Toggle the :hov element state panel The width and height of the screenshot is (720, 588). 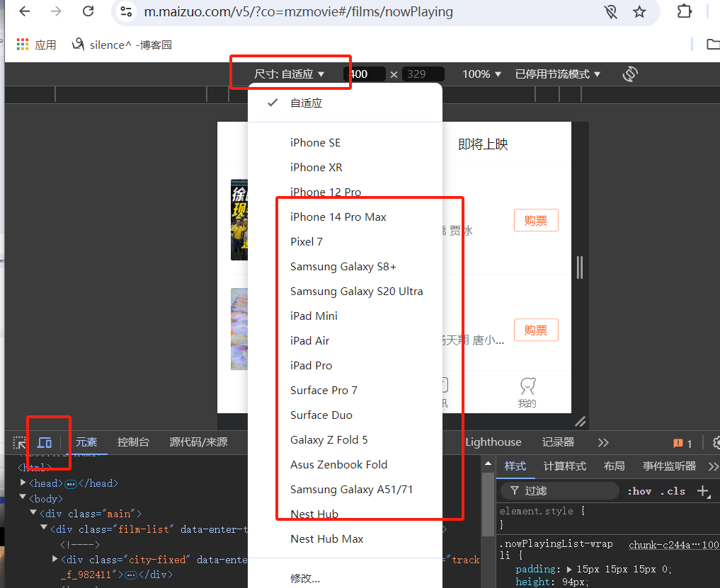pos(639,491)
